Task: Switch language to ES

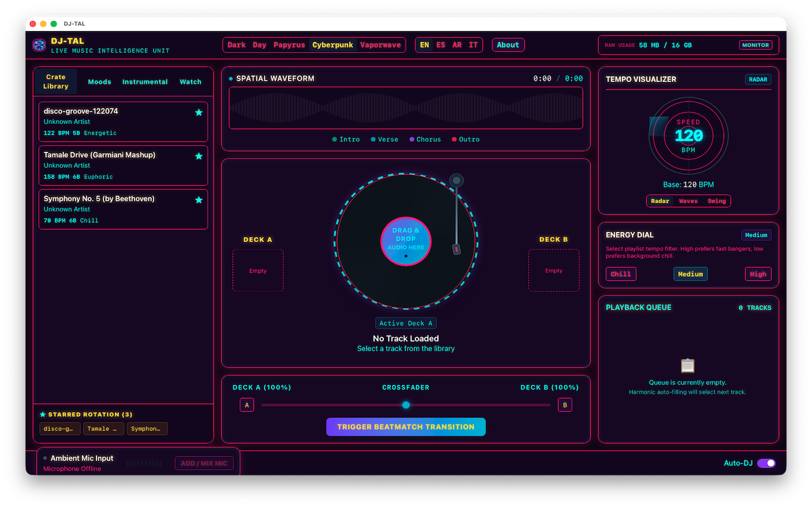Action: pos(441,45)
